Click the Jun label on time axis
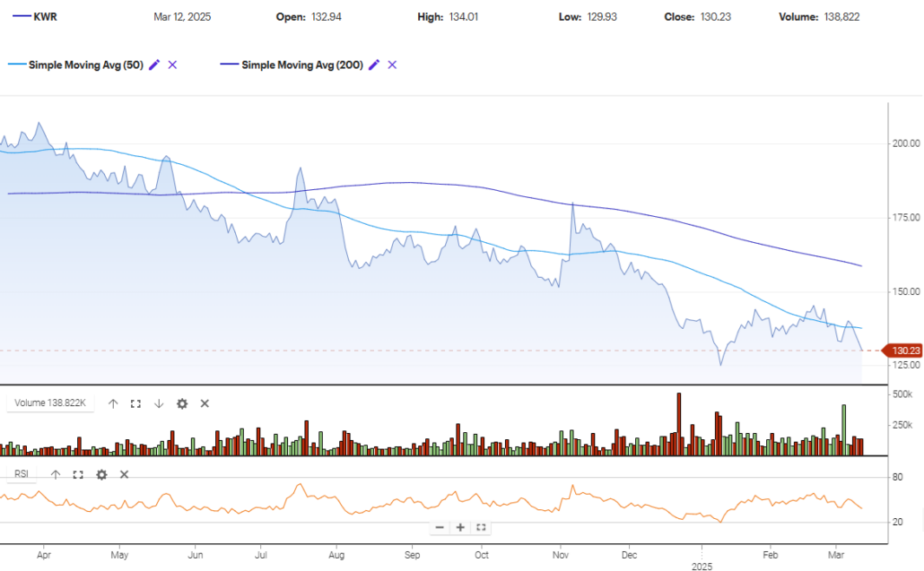Screen dimensions: 924x571 click(x=195, y=555)
